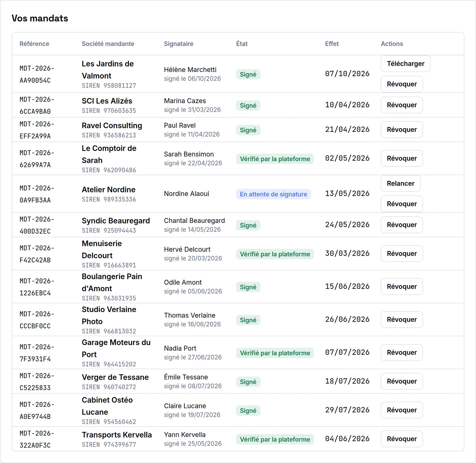Image resolution: width=476 pixels, height=463 pixels.
Task: Click signatory name 'Nordine Alaoui'
Action: click(x=186, y=194)
